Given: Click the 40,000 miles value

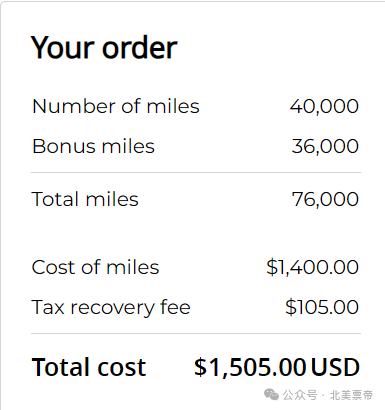Looking at the screenshot, I should (324, 106).
